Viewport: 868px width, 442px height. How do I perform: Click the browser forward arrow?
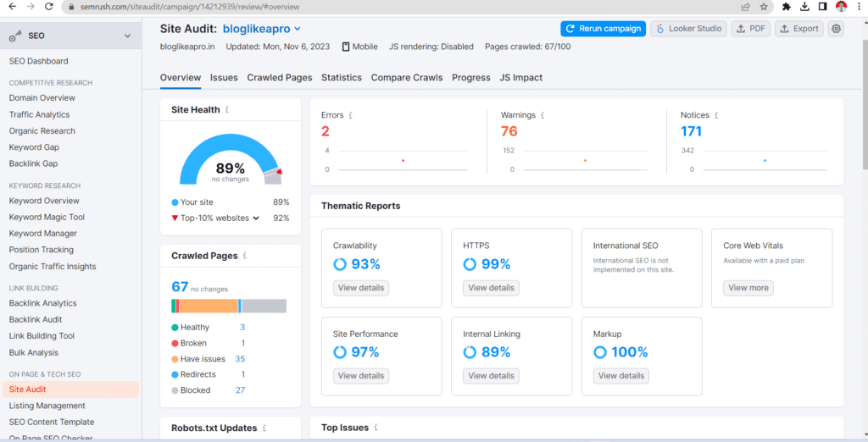pos(31,7)
